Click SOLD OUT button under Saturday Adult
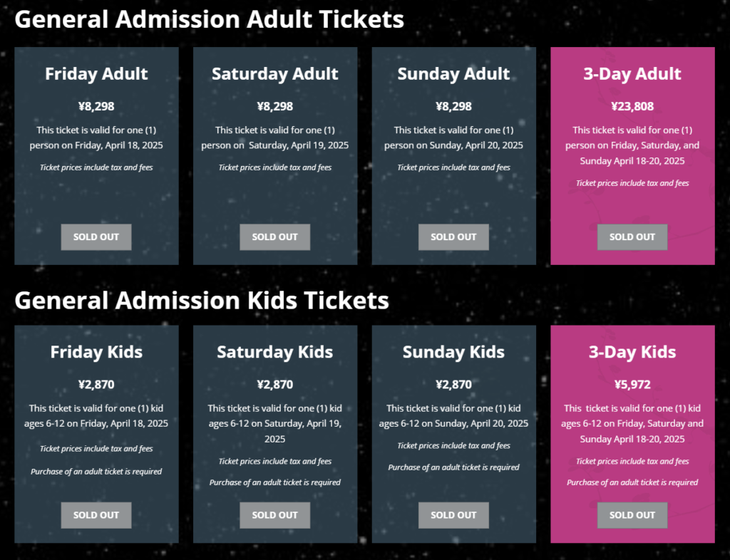Screen dimensions: 730x560 click(275, 237)
